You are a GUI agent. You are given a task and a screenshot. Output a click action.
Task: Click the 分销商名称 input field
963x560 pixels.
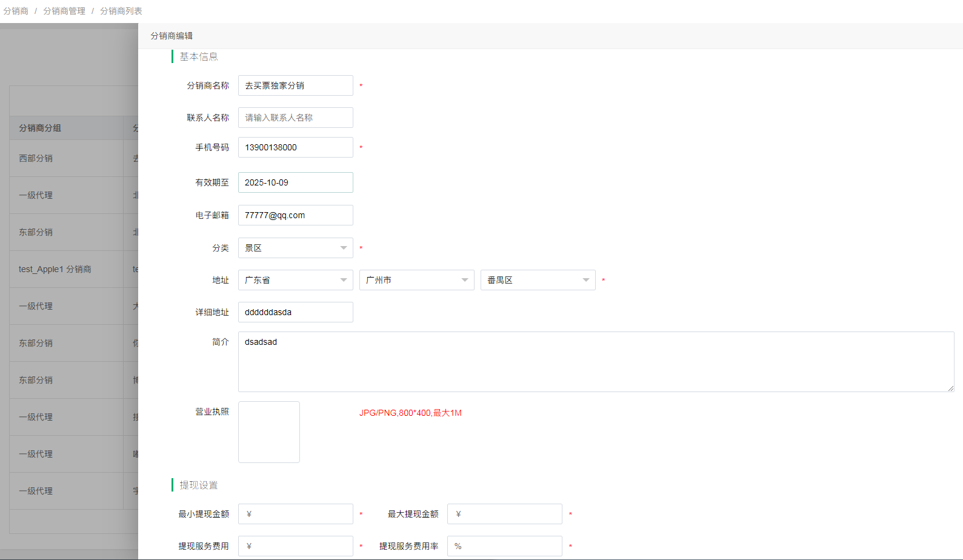point(295,85)
